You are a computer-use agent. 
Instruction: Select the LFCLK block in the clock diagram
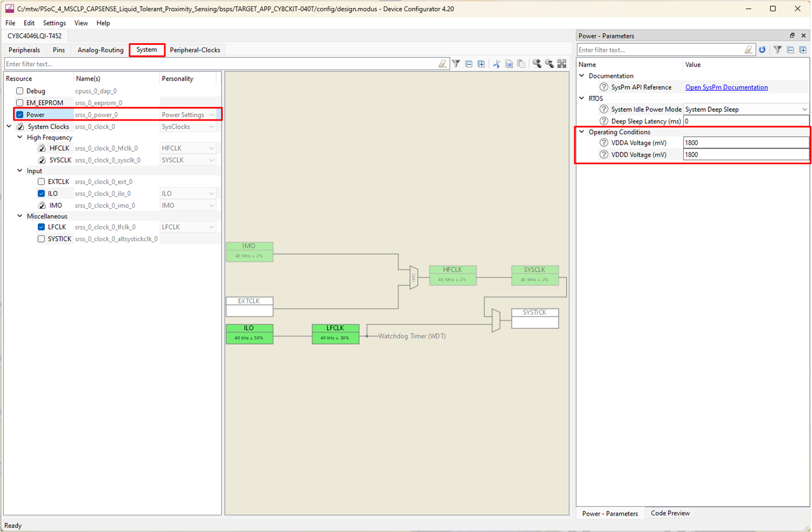[335, 334]
